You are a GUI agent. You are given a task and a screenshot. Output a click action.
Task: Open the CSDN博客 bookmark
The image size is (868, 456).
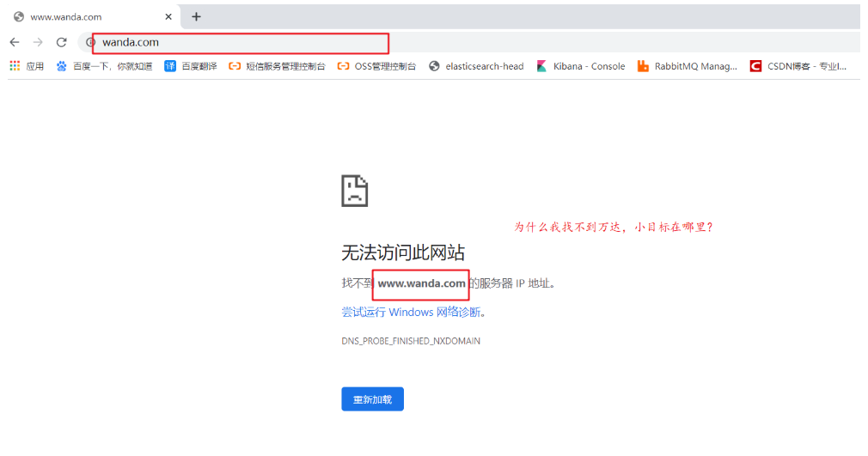pos(798,66)
